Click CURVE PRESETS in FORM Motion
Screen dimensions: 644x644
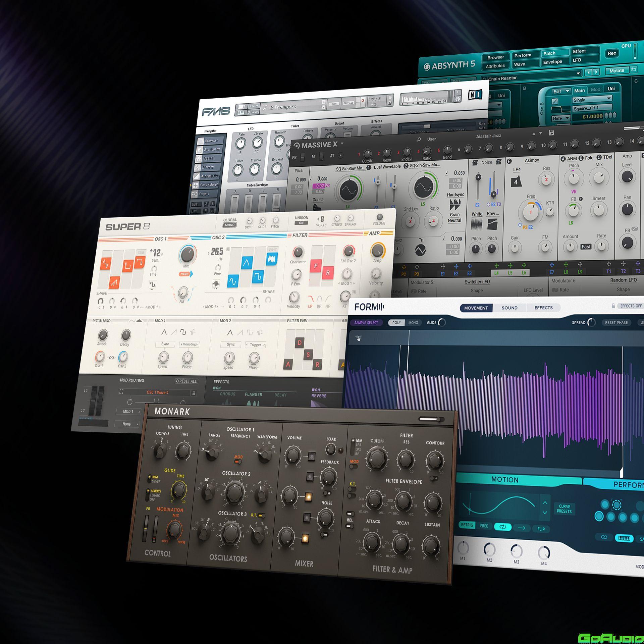pyautogui.click(x=565, y=509)
